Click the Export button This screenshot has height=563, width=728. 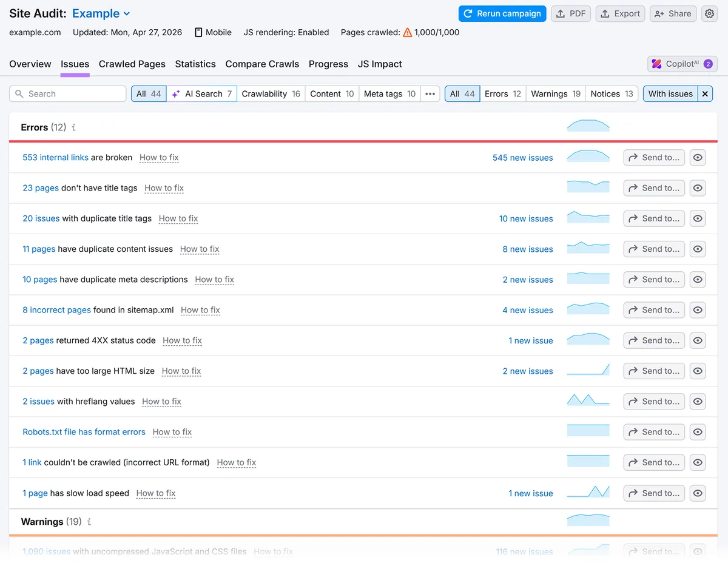620,13
